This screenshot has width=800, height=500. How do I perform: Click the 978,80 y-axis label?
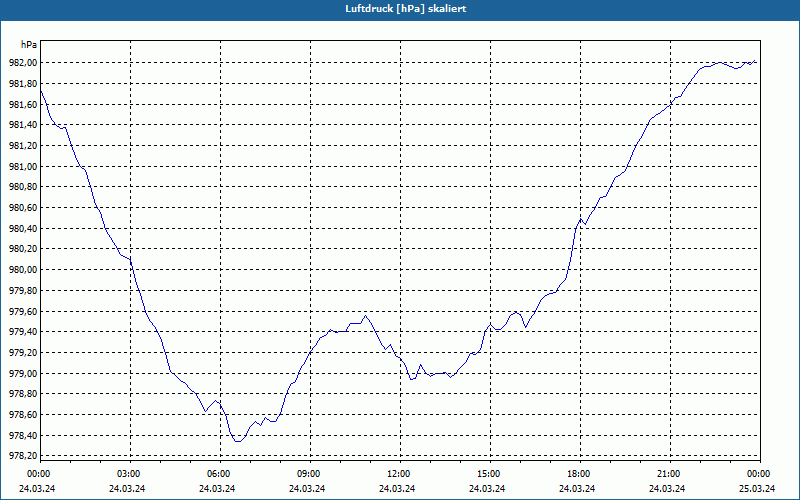coord(23,394)
